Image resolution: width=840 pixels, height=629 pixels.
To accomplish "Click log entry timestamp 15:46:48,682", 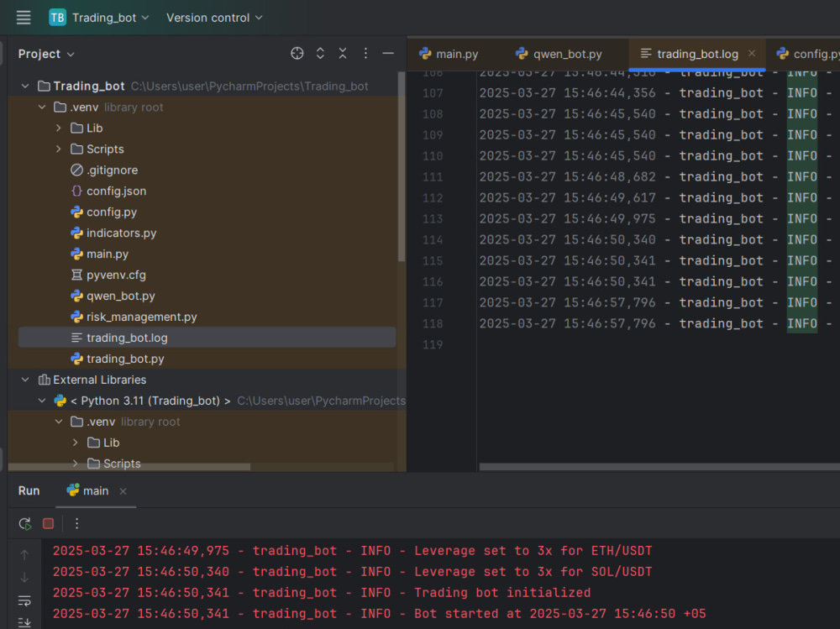I will coord(610,177).
